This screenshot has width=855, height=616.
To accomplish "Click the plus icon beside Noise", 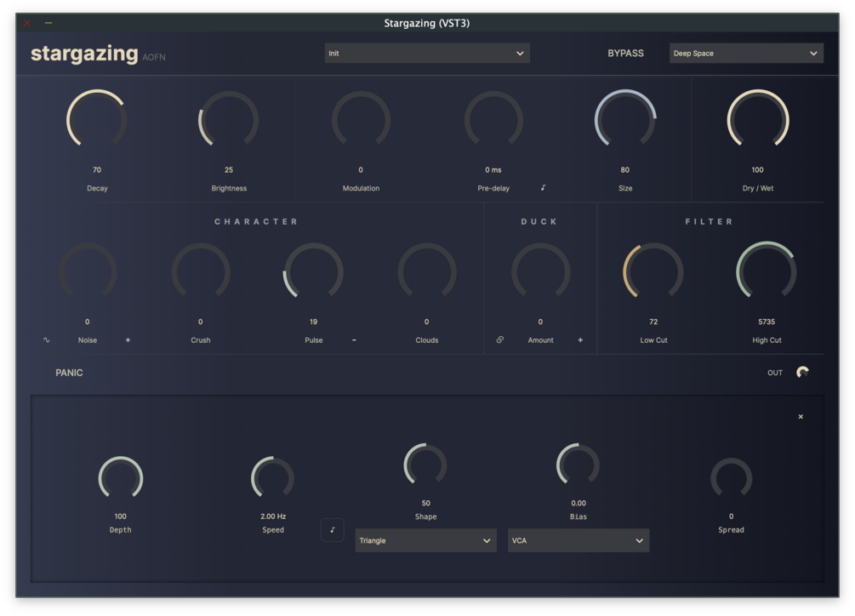I will click(128, 339).
